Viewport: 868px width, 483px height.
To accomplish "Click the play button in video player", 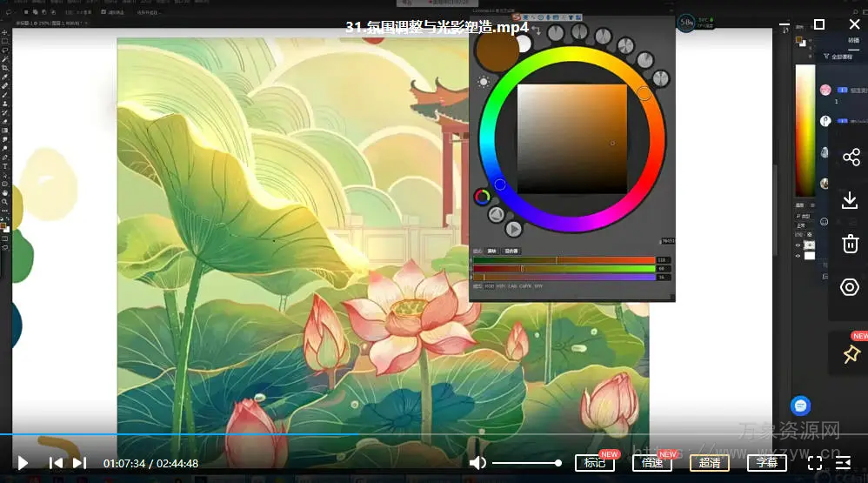I will pyautogui.click(x=23, y=463).
